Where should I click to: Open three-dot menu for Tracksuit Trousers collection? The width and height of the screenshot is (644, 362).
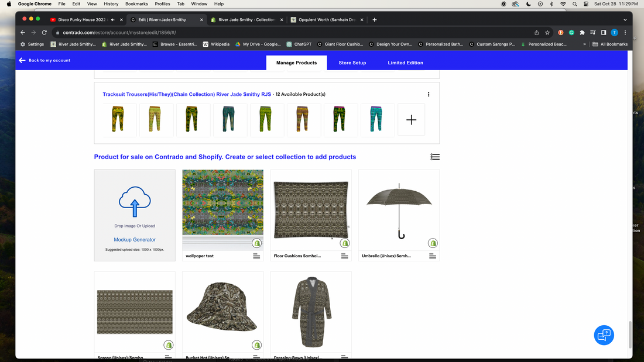click(x=429, y=94)
